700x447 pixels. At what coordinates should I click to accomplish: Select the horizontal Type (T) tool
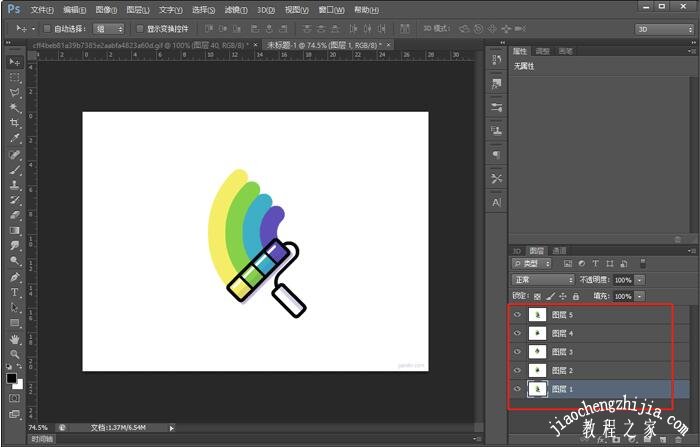tap(15, 293)
